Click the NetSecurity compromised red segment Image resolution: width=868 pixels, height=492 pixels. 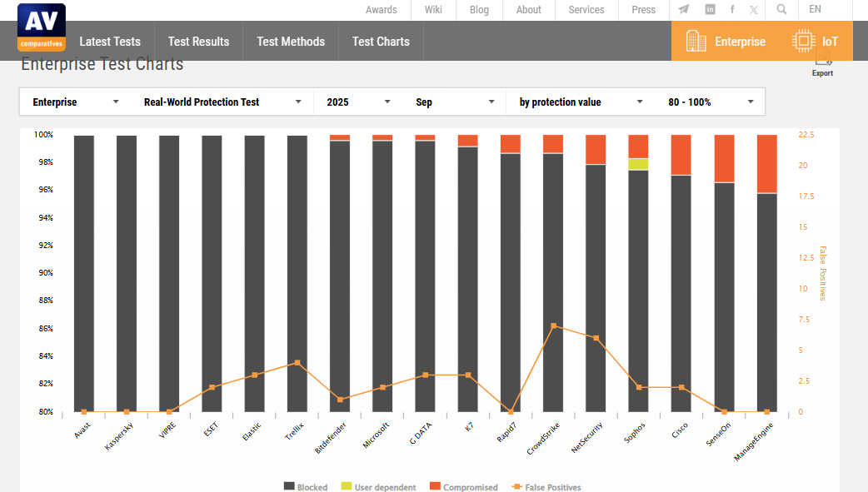(x=596, y=149)
